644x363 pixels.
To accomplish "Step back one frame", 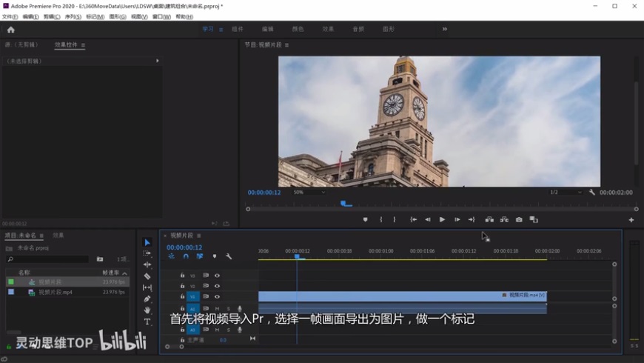I will pyautogui.click(x=428, y=219).
